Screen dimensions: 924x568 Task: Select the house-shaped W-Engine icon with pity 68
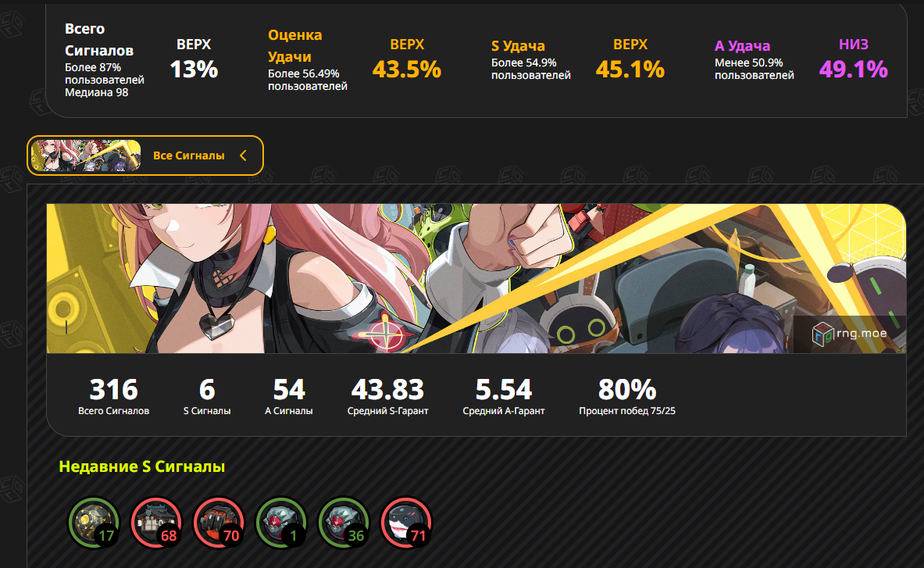pos(157,523)
